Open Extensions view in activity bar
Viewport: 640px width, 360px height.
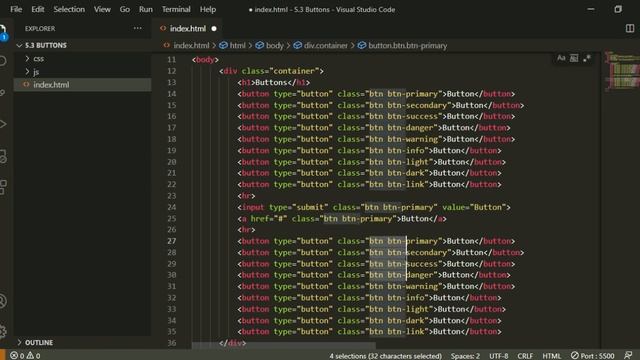click(2, 187)
